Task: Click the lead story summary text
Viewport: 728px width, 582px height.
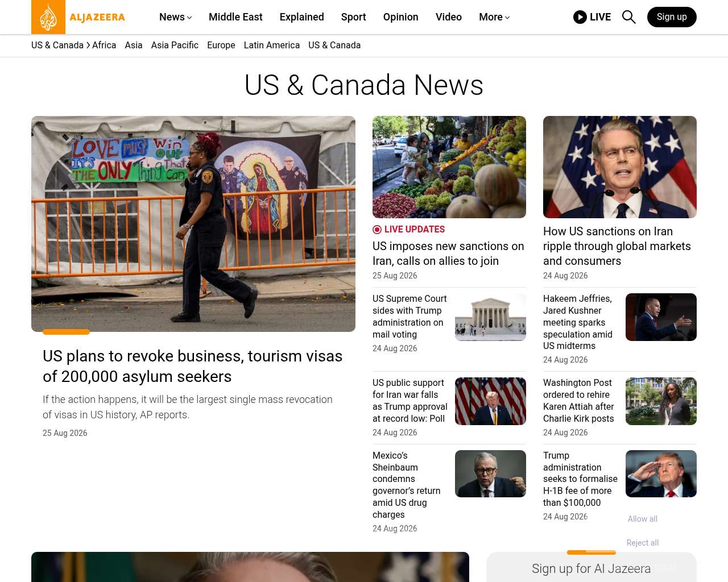Action: coord(188,407)
